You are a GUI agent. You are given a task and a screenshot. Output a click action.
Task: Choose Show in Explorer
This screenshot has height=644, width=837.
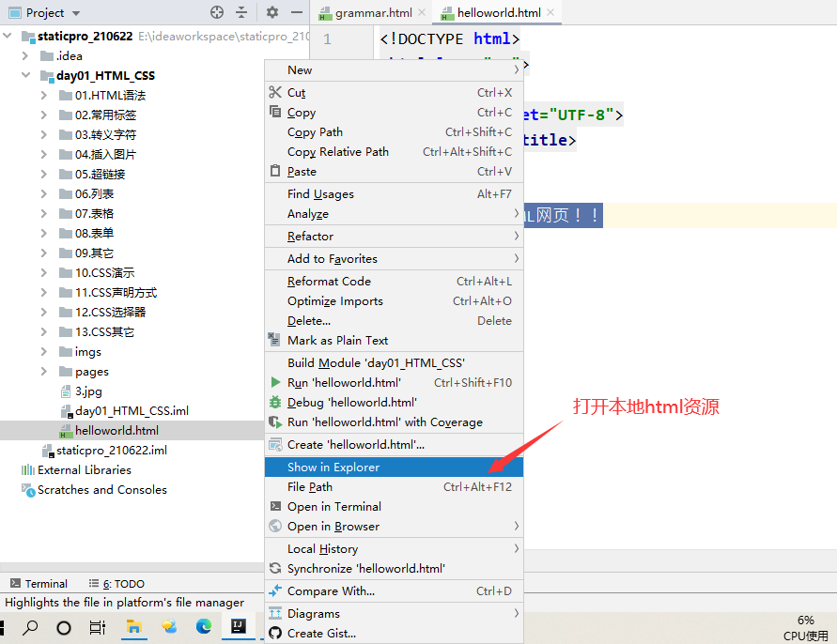394,467
